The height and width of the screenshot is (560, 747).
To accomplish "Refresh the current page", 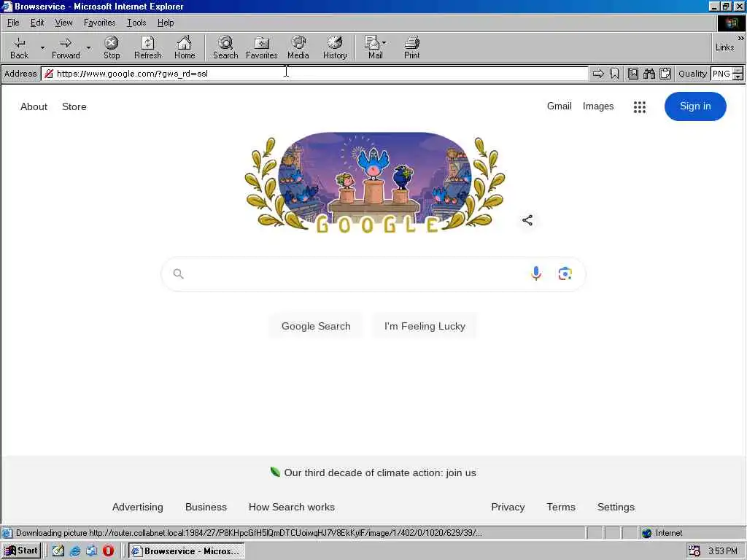I will click(147, 47).
